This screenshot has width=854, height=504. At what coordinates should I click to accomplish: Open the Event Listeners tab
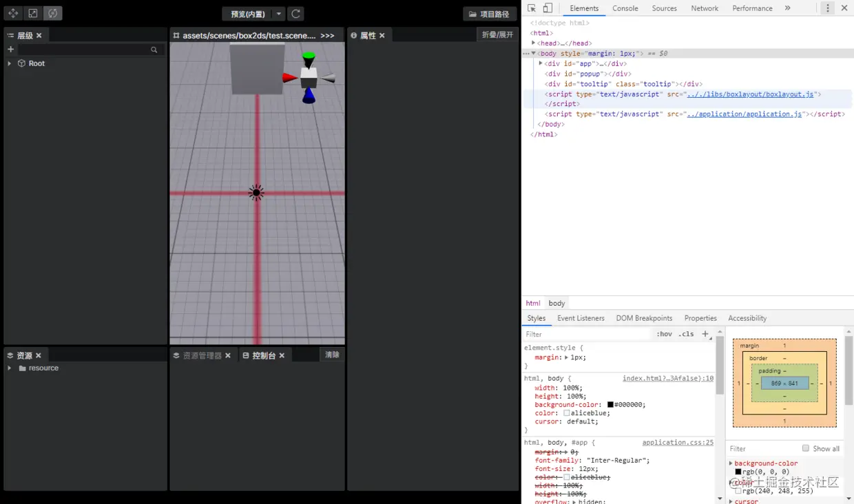point(581,318)
